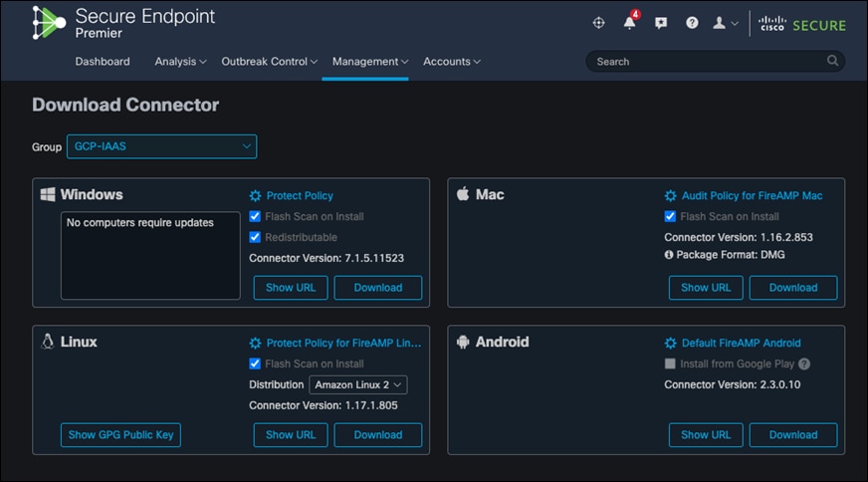Open the help question mark icon

692,23
